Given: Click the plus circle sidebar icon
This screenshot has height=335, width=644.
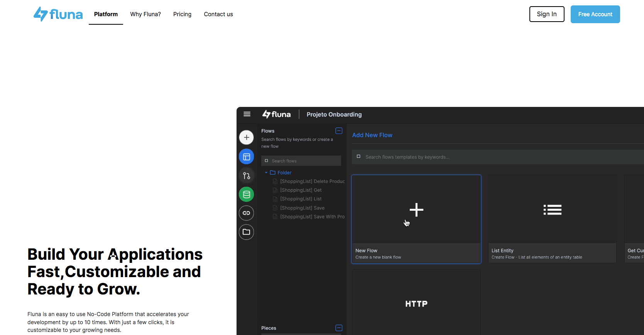Looking at the screenshot, I should [247, 137].
